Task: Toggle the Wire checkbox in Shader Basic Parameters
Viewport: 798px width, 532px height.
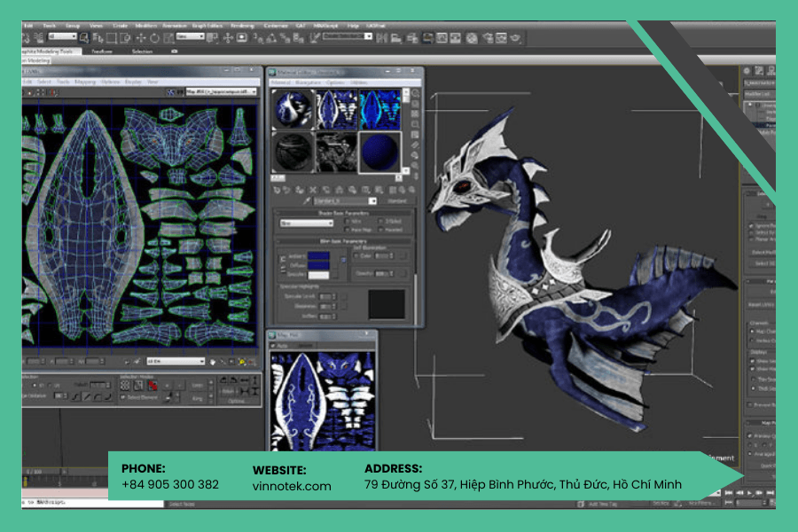Action: click(348, 222)
